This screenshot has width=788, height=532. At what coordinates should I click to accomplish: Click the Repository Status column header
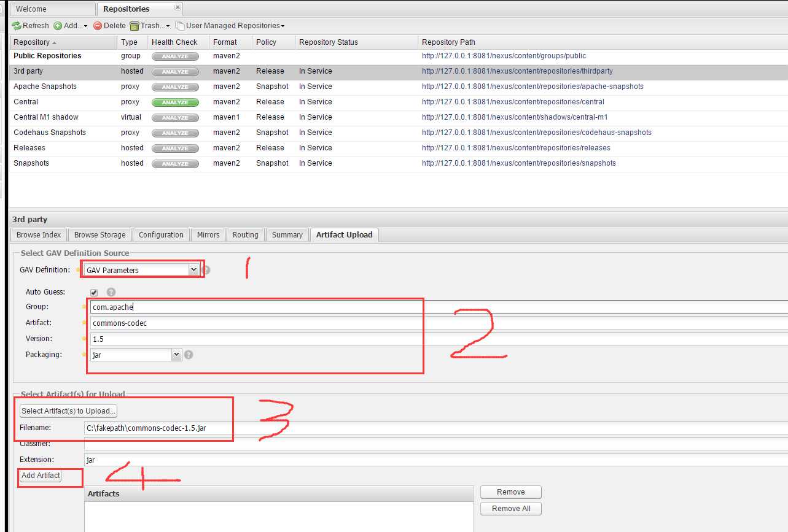point(356,42)
